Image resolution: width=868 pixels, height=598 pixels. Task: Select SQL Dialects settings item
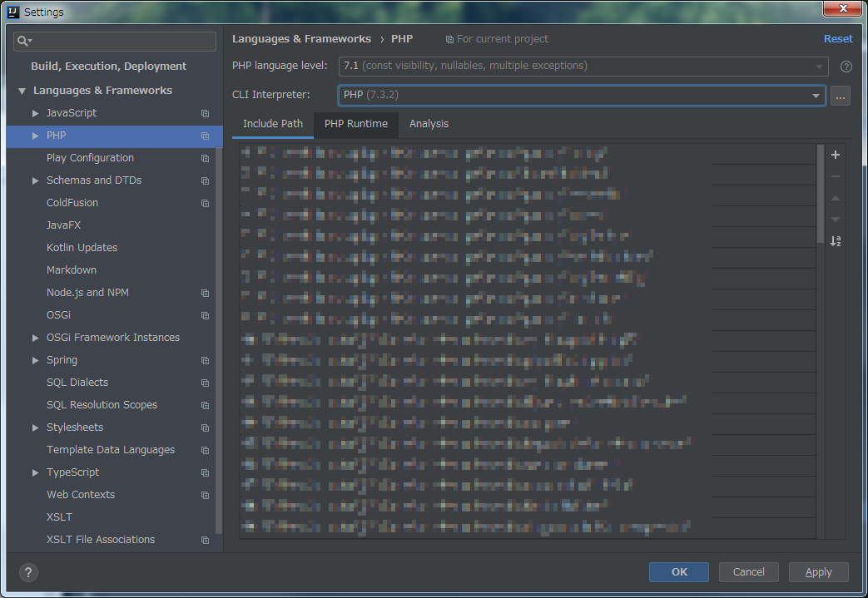pos(77,383)
